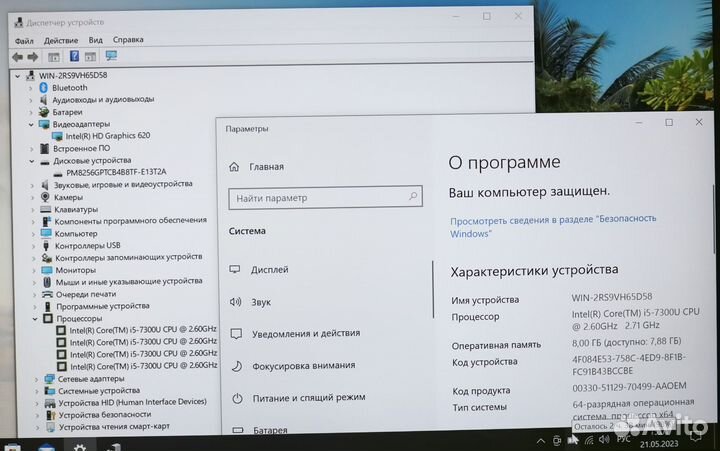
Task: Open Звук sound settings
Action: point(261,301)
